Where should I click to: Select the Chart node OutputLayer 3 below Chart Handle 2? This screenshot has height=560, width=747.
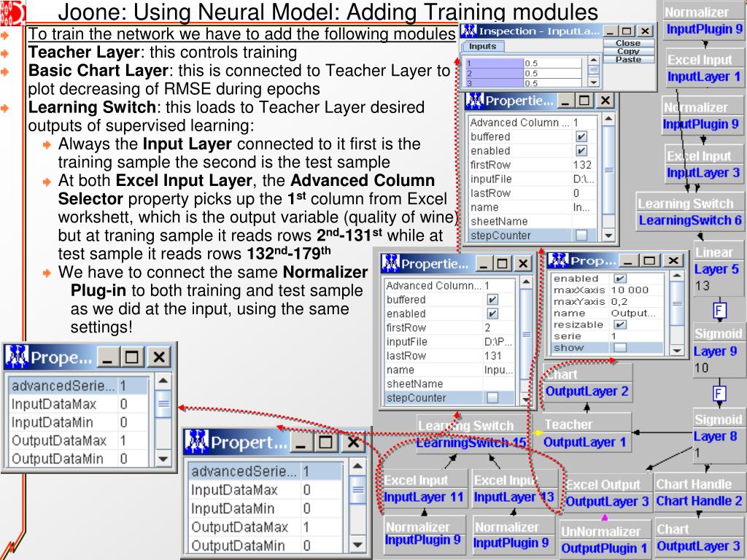click(698, 538)
